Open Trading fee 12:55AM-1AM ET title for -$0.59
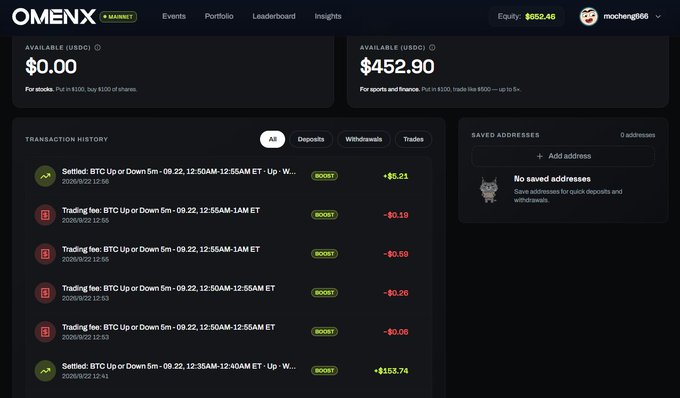Image resolution: width=680 pixels, height=398 pixels. click(161, 249)
